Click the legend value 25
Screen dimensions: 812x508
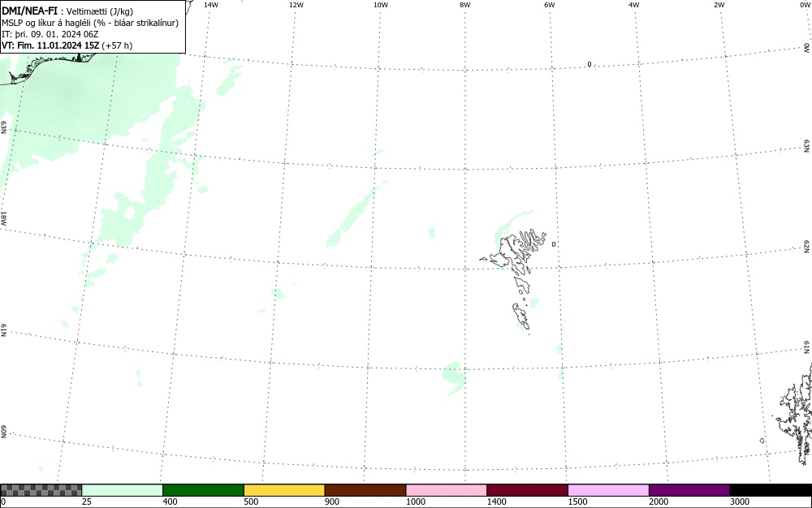tap(87, 502)
